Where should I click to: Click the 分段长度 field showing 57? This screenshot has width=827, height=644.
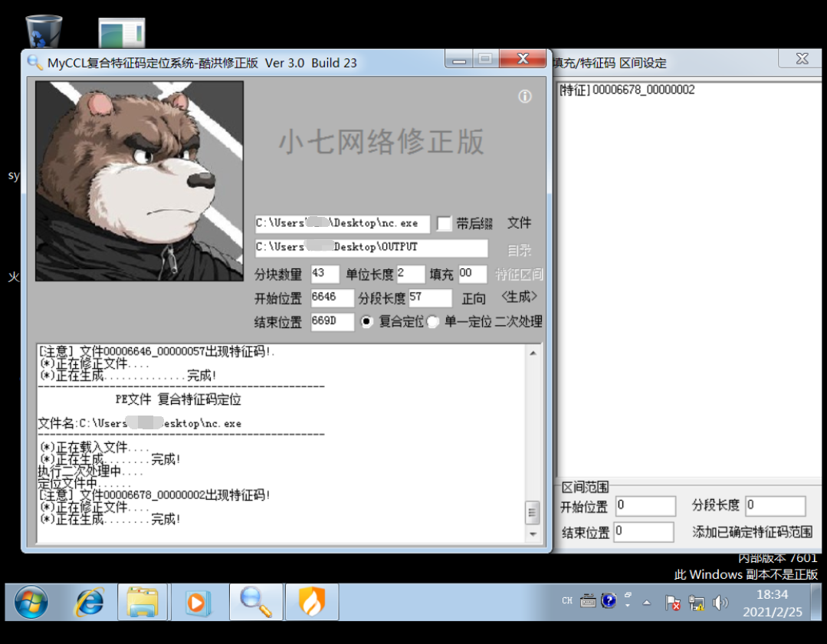(x=431, y=297)
